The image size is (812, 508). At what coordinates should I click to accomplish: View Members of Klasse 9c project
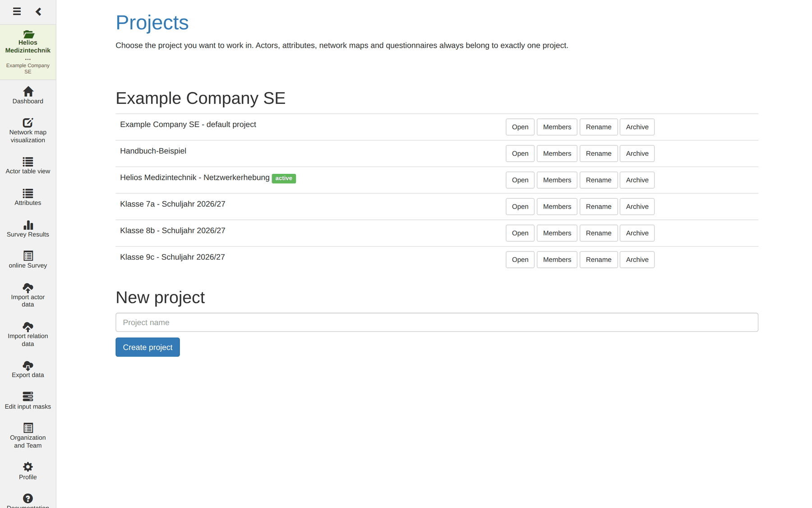(x=557, y=260)
